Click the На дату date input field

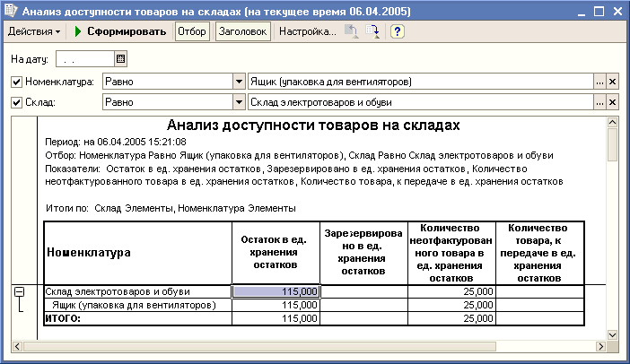(x=84, y=59)
